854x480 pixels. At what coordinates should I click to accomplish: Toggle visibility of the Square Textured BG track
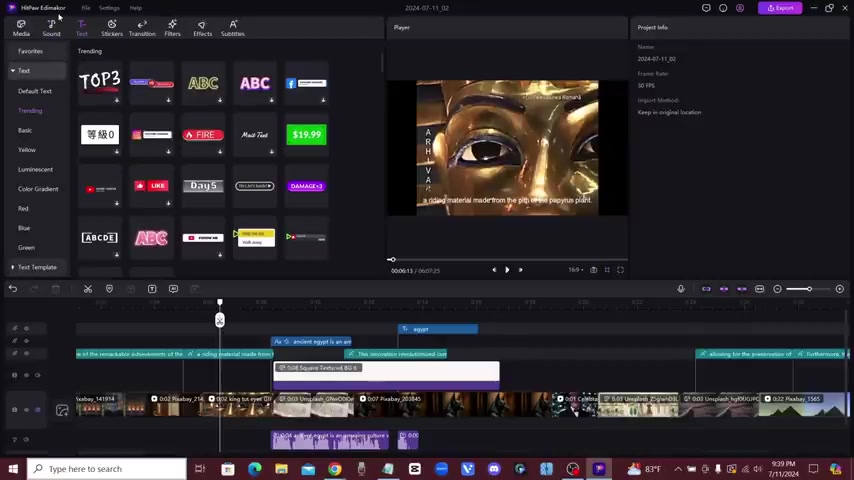point(26,375)
